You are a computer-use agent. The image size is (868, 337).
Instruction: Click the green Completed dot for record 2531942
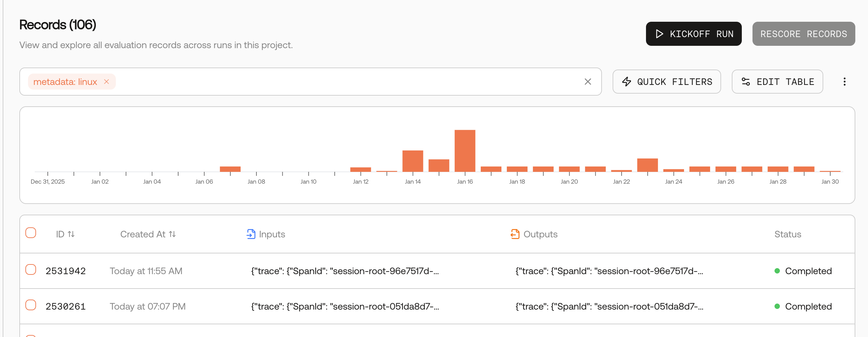777,271
